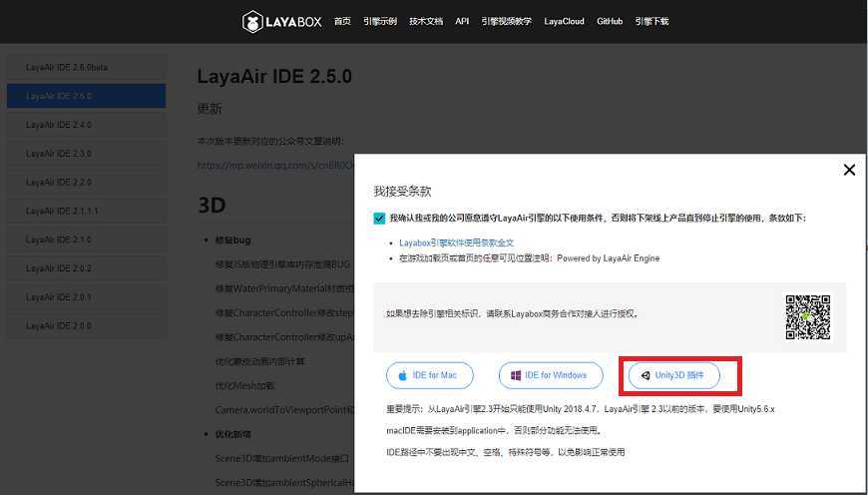
Task: Select LayaAir IDE 2.1.0 in sidebar
Action: click(x=87, y=240)
